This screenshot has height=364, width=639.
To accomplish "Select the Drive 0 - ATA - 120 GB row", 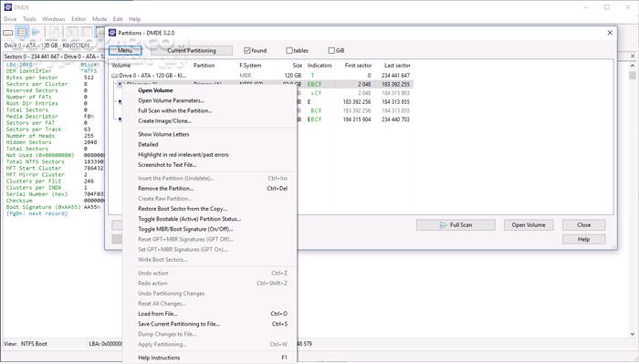I will [261, 76].
